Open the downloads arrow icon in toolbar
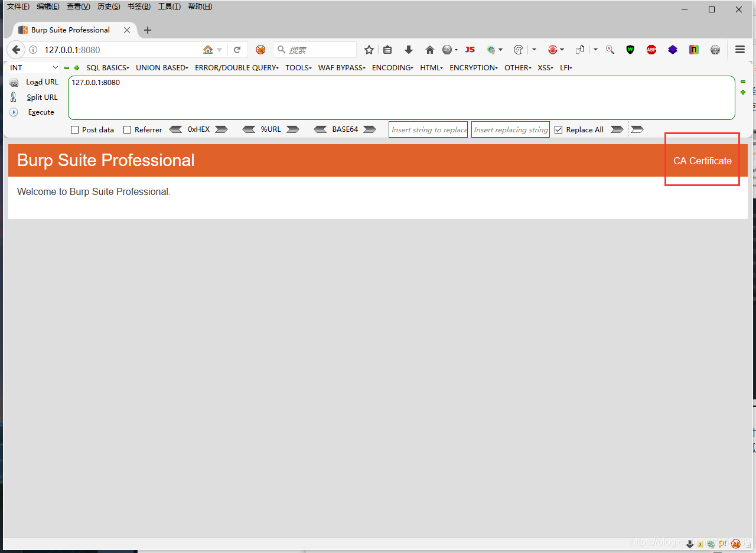 pos(408,50)
